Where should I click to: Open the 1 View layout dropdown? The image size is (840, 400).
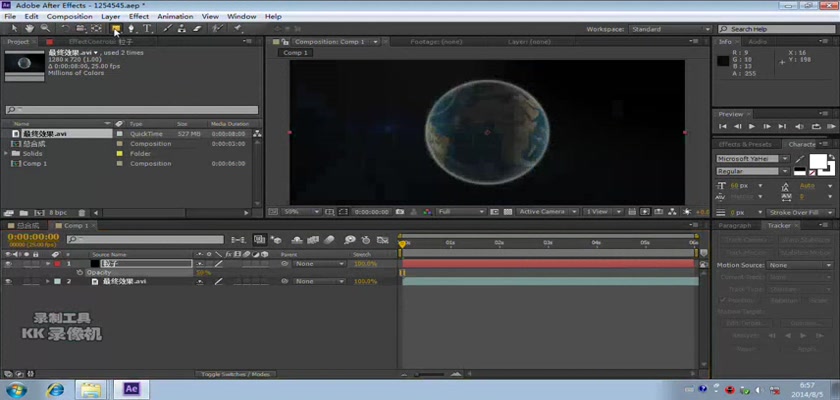point(603,212)
